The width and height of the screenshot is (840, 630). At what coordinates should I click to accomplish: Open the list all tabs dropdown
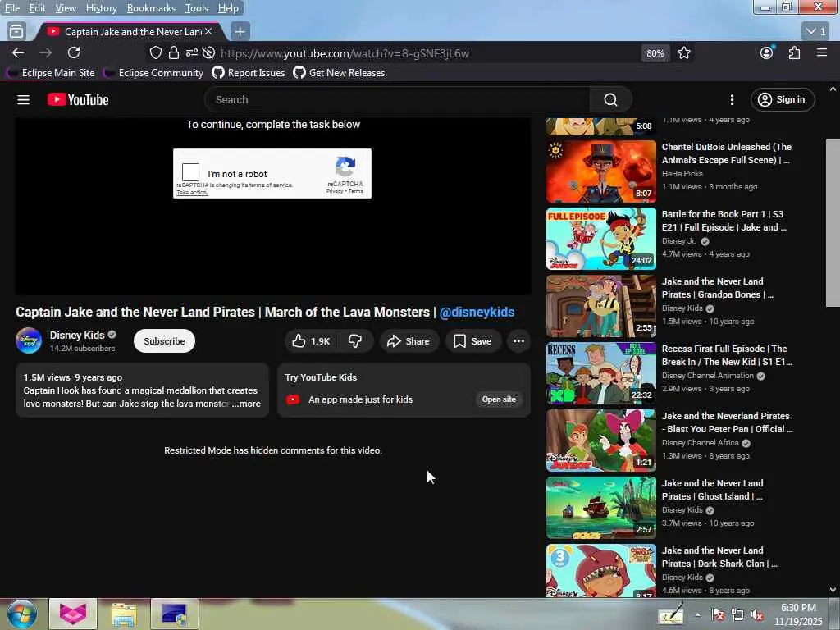[x=816, y=32]
